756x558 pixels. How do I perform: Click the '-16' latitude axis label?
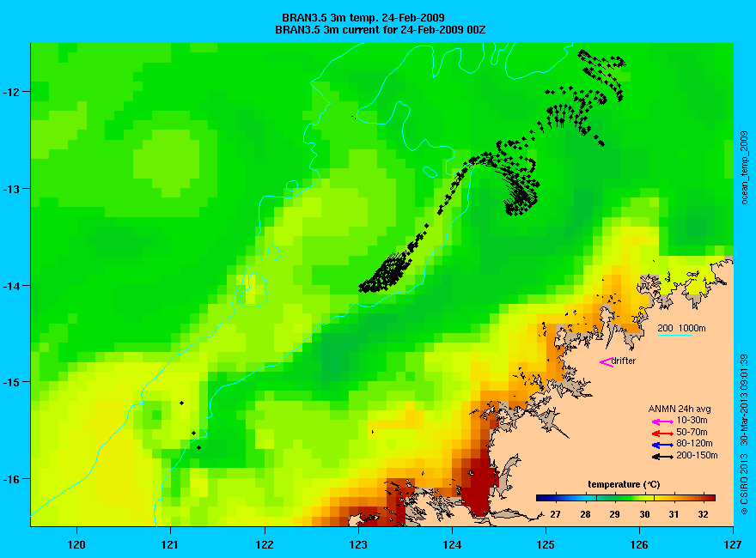click(10, 479)
